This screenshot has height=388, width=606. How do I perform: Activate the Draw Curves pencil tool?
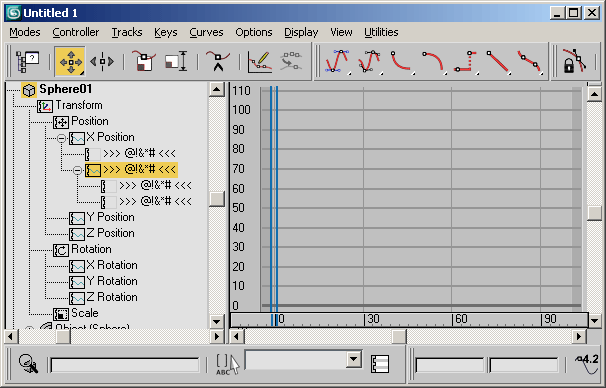click(260, 61)
